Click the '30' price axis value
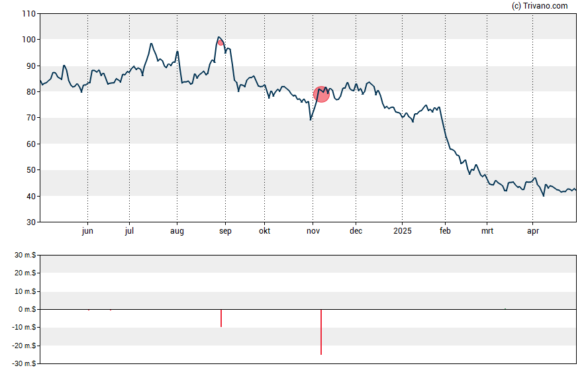Screen dimensions: 588x374 point(30,222)
